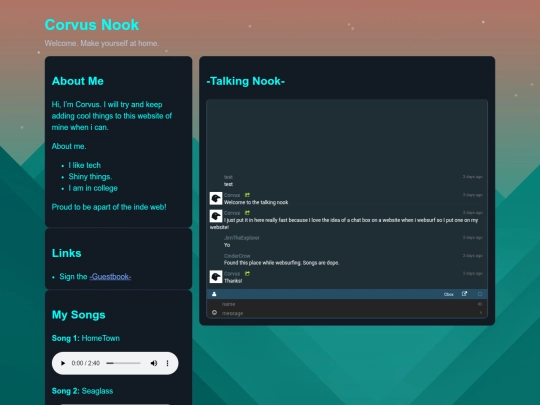Click the JimTheExplorer username in chat

(241, 238)
